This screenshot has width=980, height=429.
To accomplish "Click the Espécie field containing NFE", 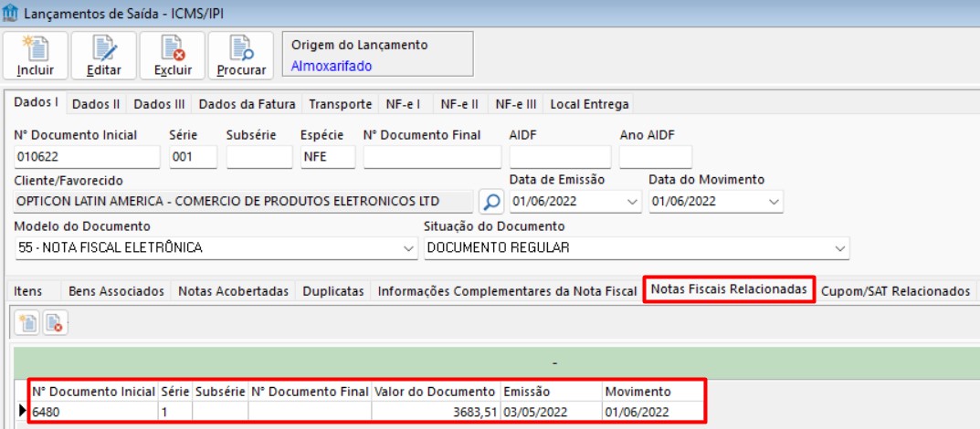I will coord(328,157).
